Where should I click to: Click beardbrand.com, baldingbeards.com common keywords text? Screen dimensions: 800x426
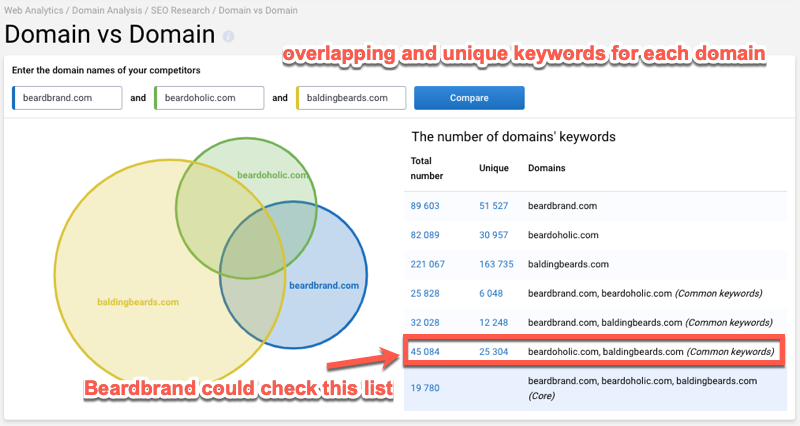pyautogui.click(x=650, y=322)
